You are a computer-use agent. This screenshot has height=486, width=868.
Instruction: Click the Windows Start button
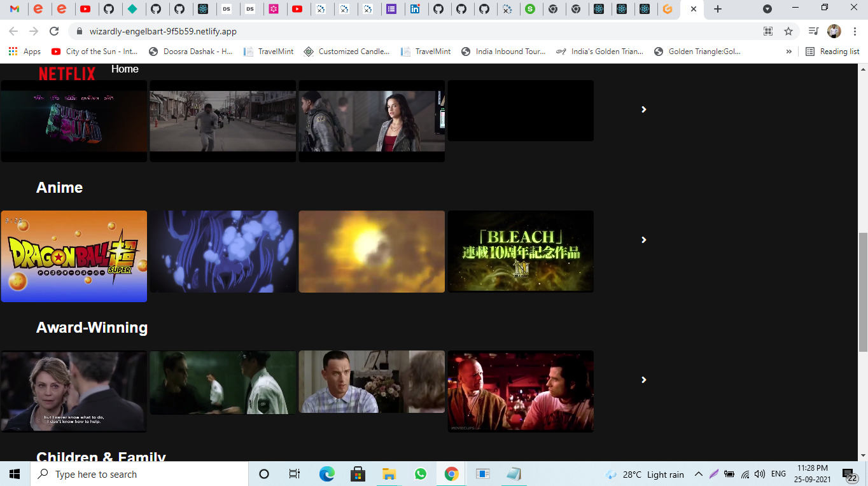pos(13,474)
